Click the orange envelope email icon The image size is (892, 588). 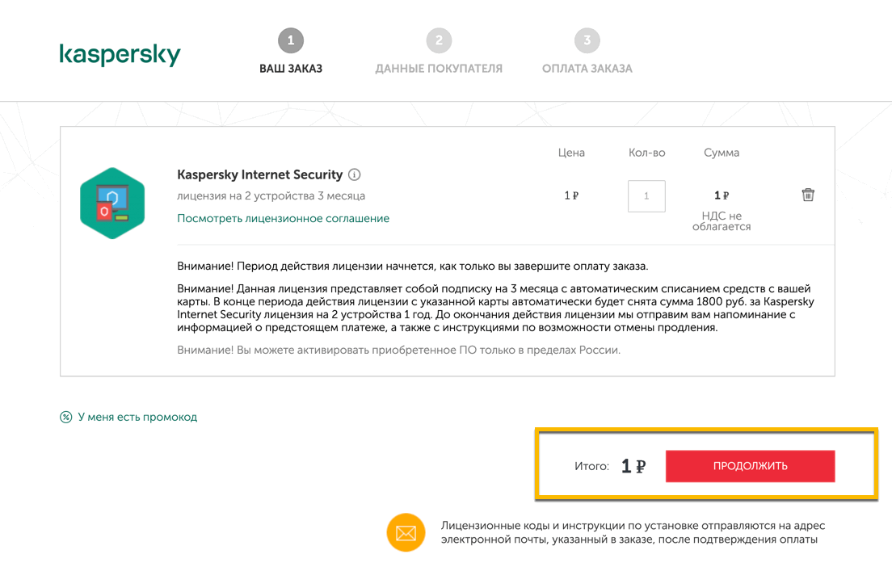406,533
